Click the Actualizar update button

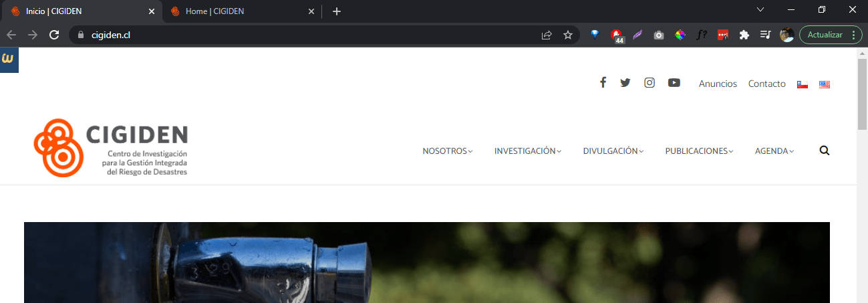(831, 35)
